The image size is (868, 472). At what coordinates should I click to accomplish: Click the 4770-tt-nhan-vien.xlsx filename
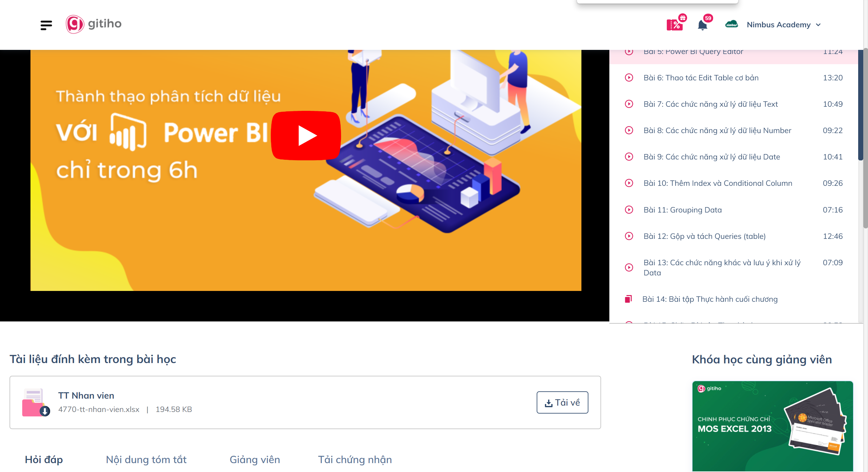pos(99,409)
